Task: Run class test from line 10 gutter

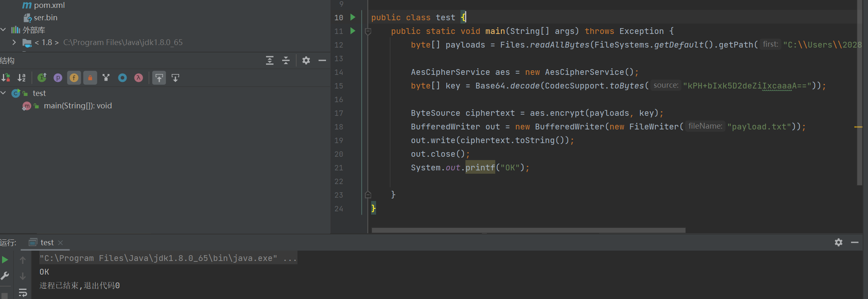Action: coord(353,17)
